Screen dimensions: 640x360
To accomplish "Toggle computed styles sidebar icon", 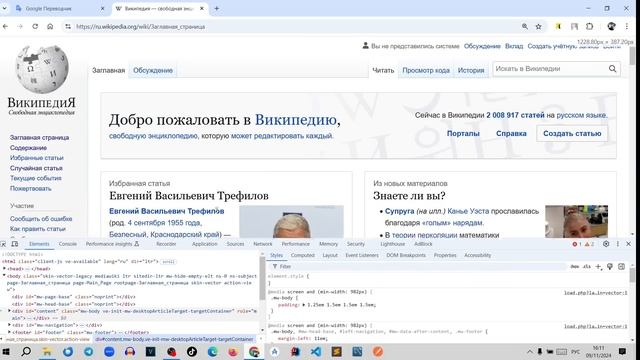I will coord(621,267).
